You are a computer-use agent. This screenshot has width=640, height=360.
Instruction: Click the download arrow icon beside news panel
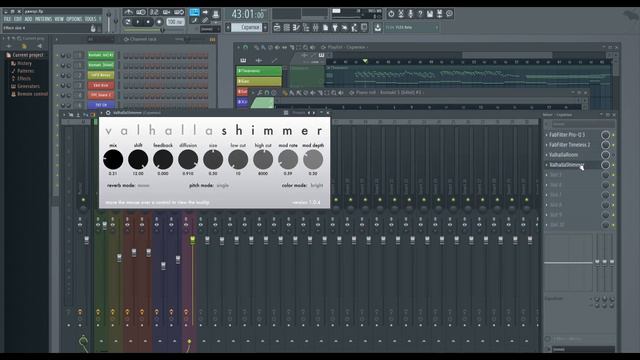click(378, 28)
